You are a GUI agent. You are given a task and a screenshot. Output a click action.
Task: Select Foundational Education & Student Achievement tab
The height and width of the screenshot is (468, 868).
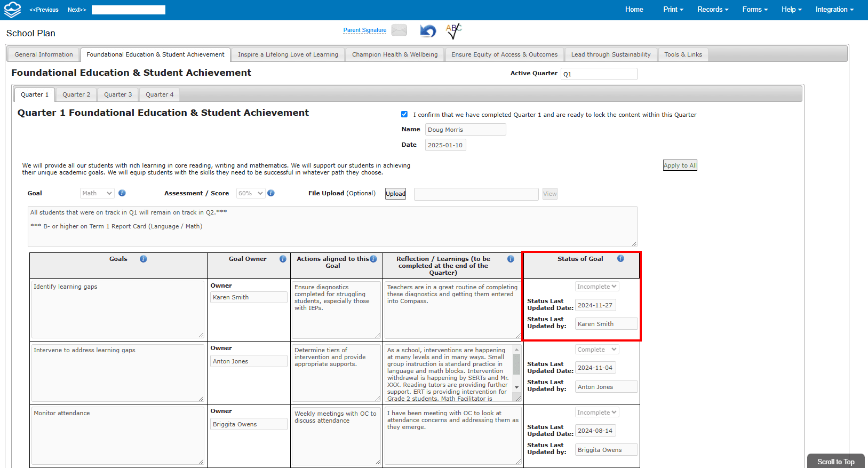pyautogui.click(x=155, y=54)
